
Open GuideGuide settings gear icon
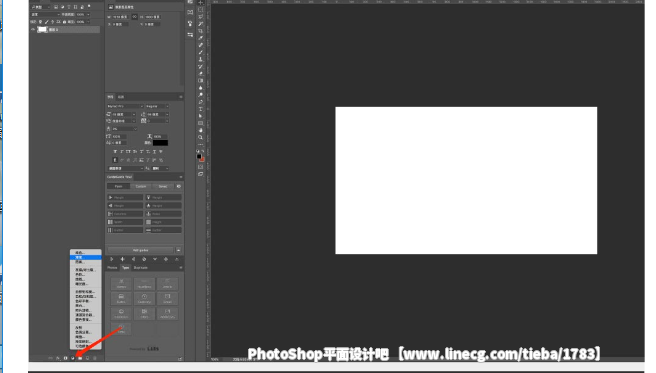[179, 186]
